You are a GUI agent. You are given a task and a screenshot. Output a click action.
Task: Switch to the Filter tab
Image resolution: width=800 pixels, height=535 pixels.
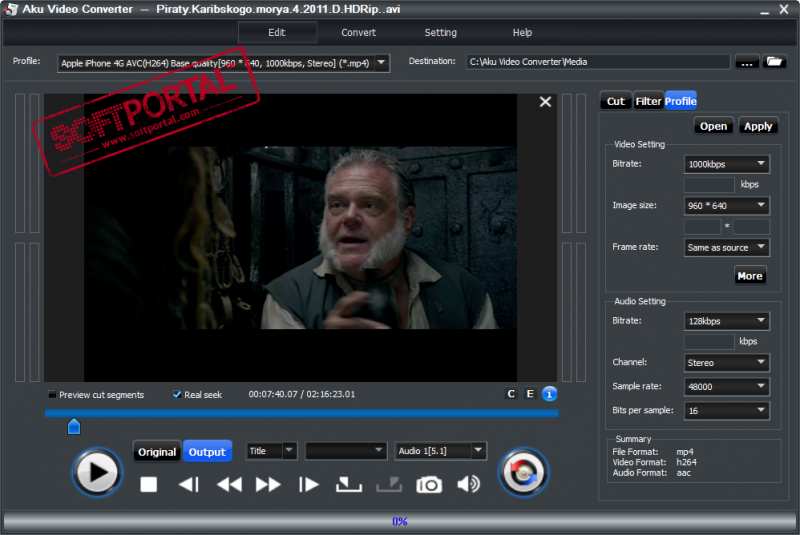click(648, 101)
